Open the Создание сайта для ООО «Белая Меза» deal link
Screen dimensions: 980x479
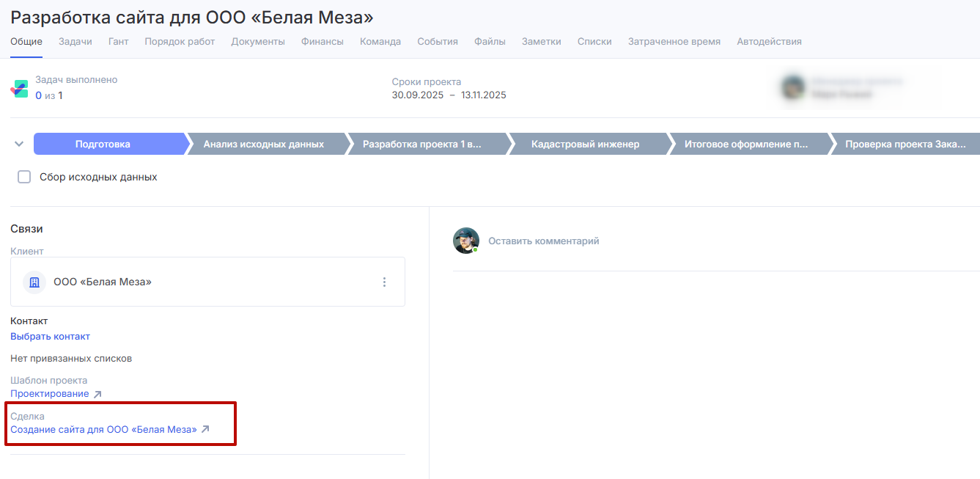point(103,430)
